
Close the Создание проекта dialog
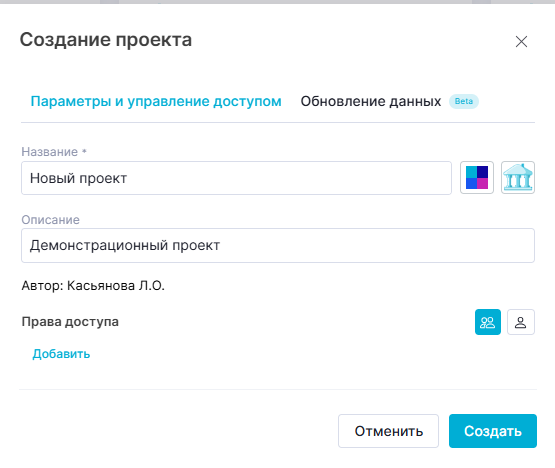pos(521,41)
